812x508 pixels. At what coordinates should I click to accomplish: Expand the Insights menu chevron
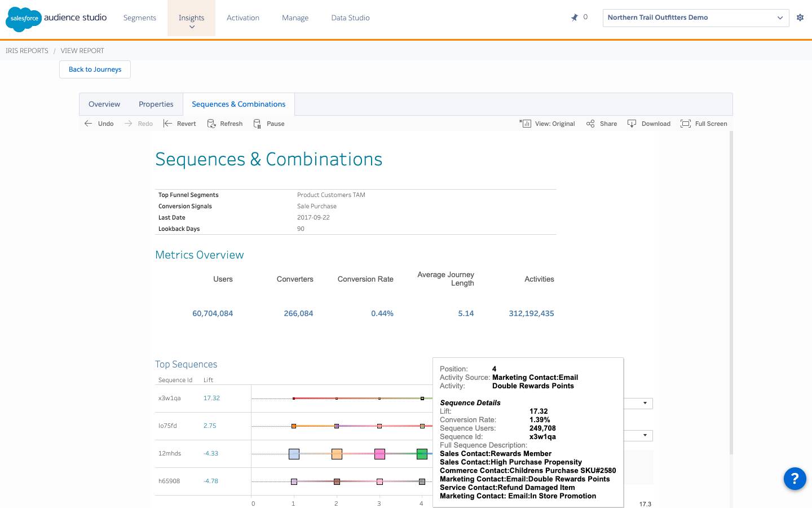point(192,27)
